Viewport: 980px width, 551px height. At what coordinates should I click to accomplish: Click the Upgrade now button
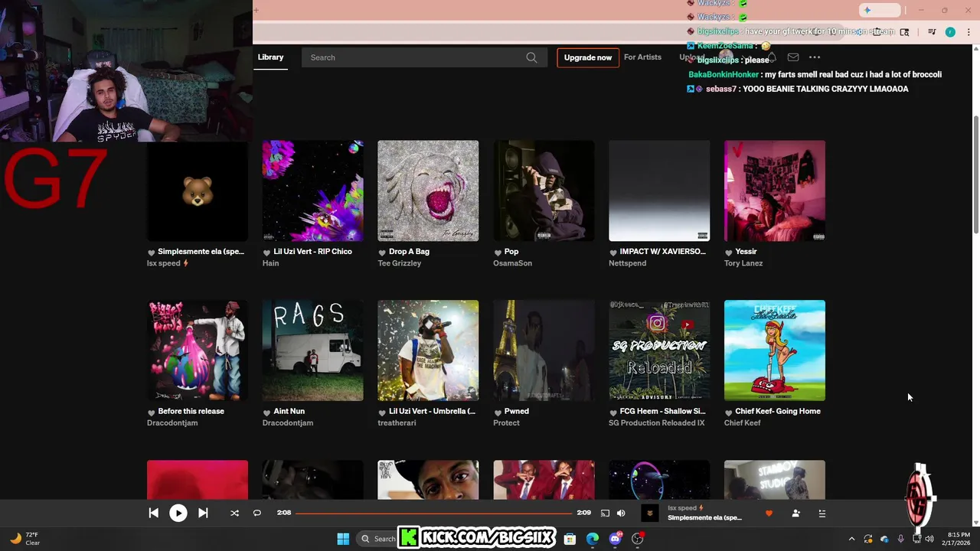coord(588,57)
